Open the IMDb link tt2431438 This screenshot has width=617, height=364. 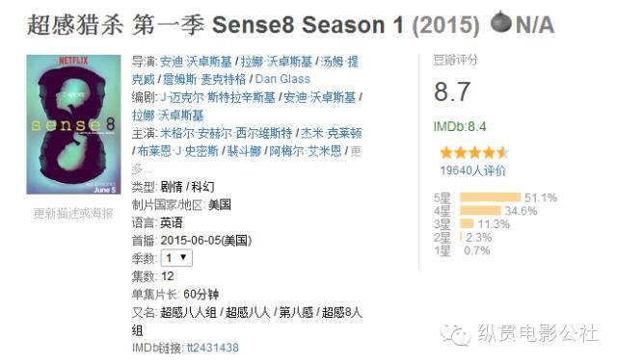coord(212,348)
